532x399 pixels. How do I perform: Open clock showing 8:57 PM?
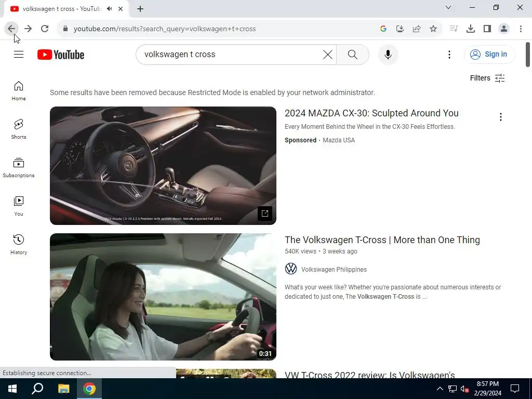pos(487,389)
